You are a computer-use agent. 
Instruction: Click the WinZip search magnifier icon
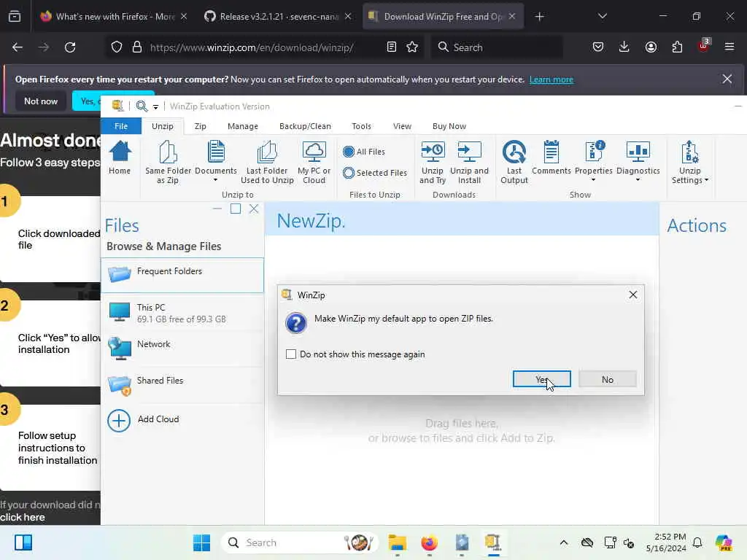pos(142,106)
